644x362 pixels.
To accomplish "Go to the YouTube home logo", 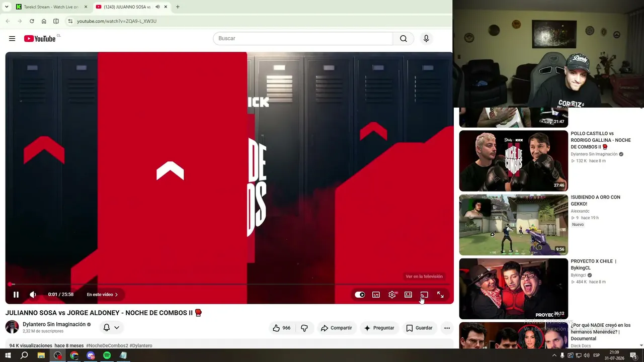I will click(x=40, y=39).
